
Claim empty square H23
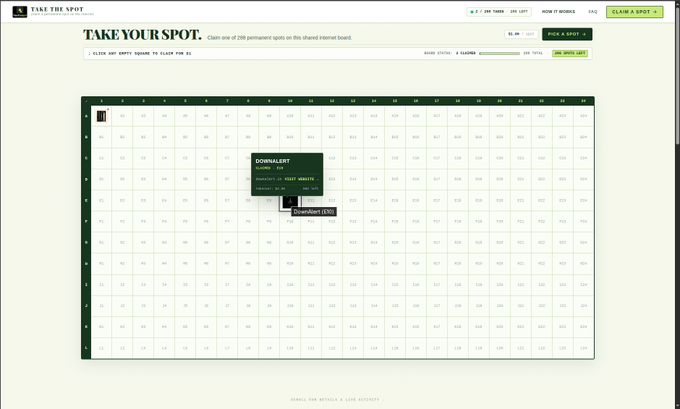click(562, 264)
